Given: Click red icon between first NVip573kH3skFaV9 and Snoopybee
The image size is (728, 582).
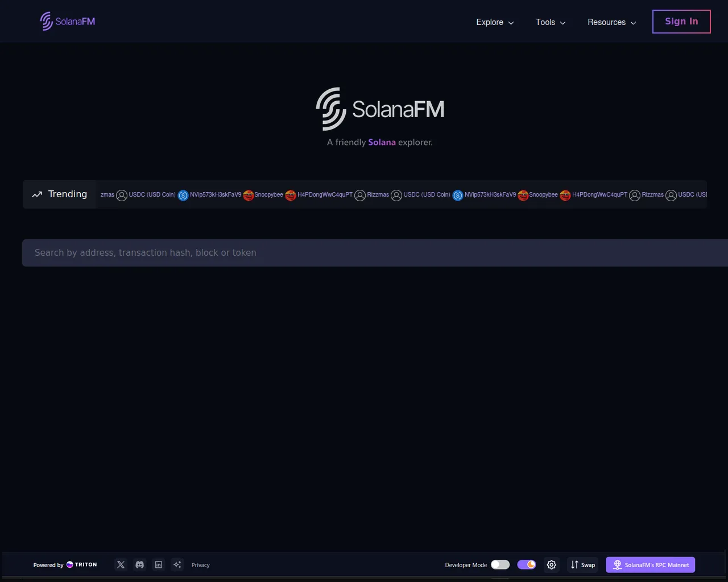Looking at the screenshot, I should click(249, 195).
